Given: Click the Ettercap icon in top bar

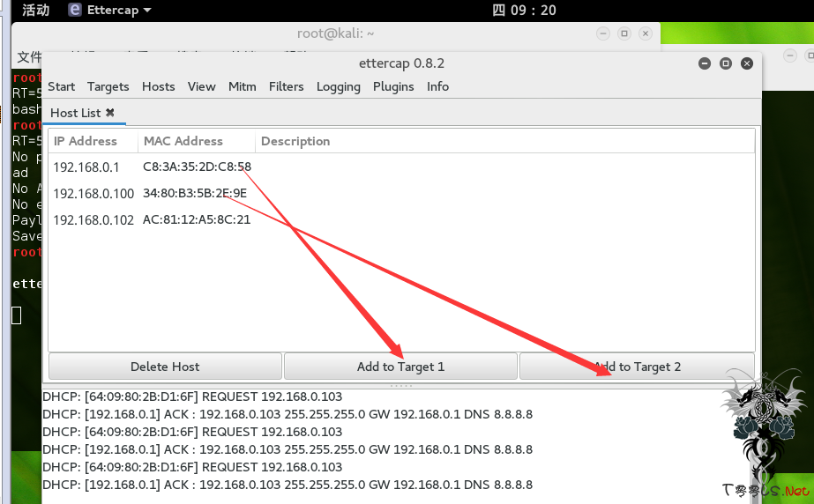Looking at the screenshot, I should [75, 10].
